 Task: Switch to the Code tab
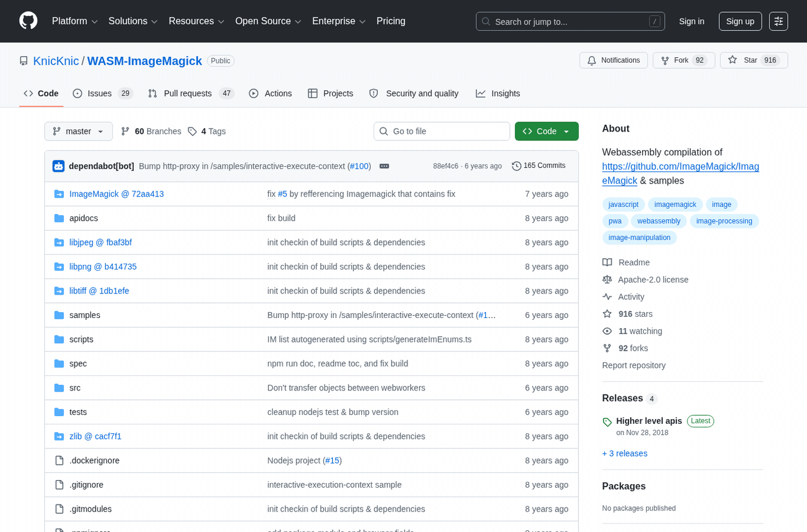click(41, 93)
